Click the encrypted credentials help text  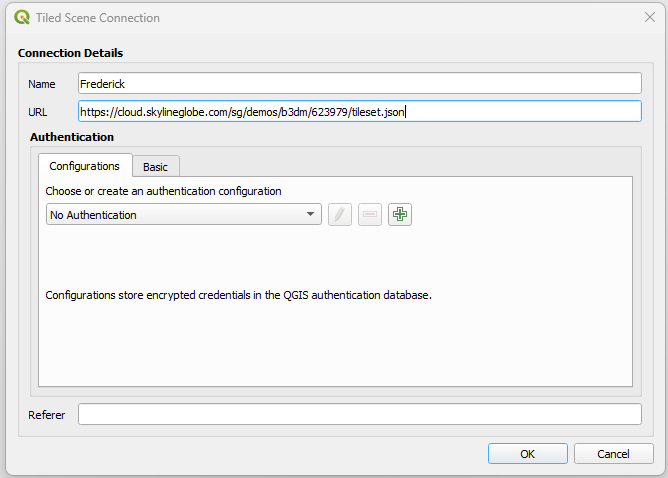coord(239,295)
